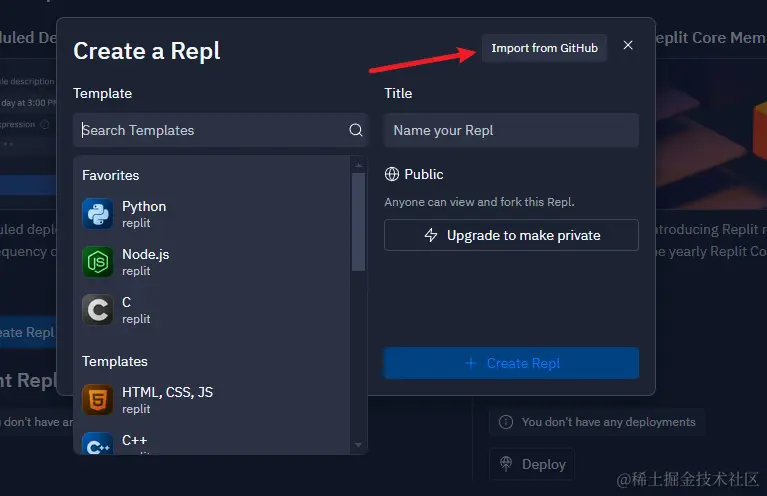Choose the Node.js template name text

145,254
